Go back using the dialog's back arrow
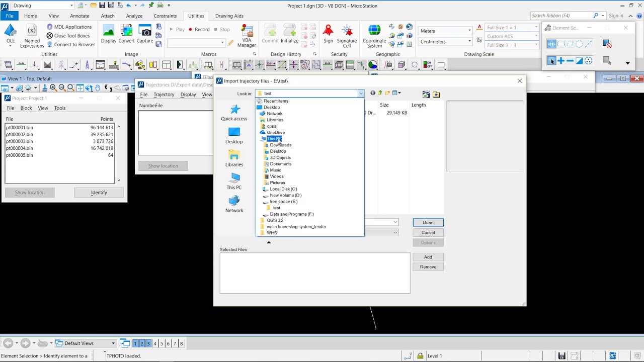 coord(372,93)
